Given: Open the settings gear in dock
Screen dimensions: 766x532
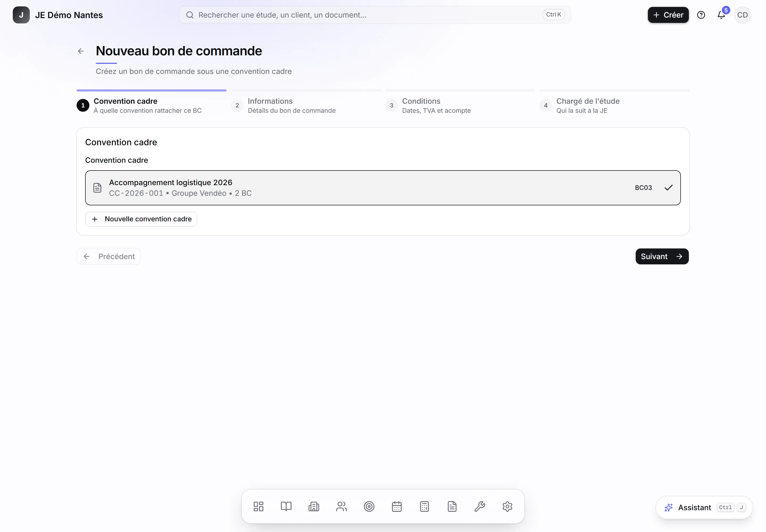Looking at the screenshot, I should click(x=507, y=506).
